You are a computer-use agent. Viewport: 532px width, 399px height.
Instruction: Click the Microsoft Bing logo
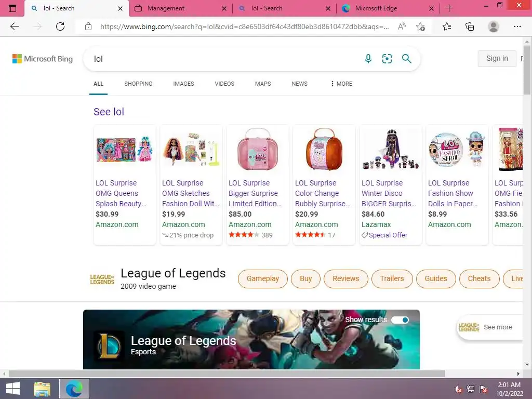tap(43, 59)
